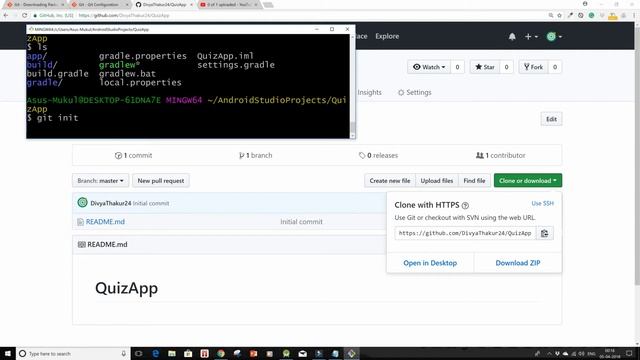
Task: Reload the page with the refresh icon
Action: point(24,15)
